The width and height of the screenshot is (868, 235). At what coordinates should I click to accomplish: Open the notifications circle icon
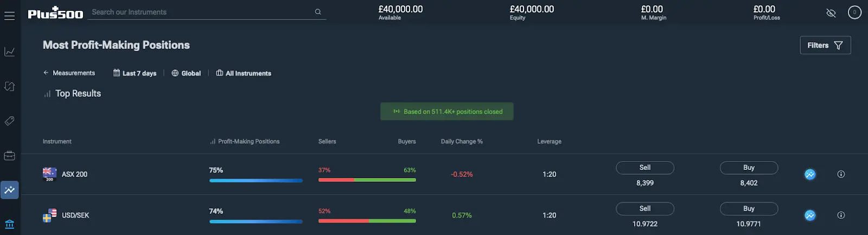click(854, 12)
